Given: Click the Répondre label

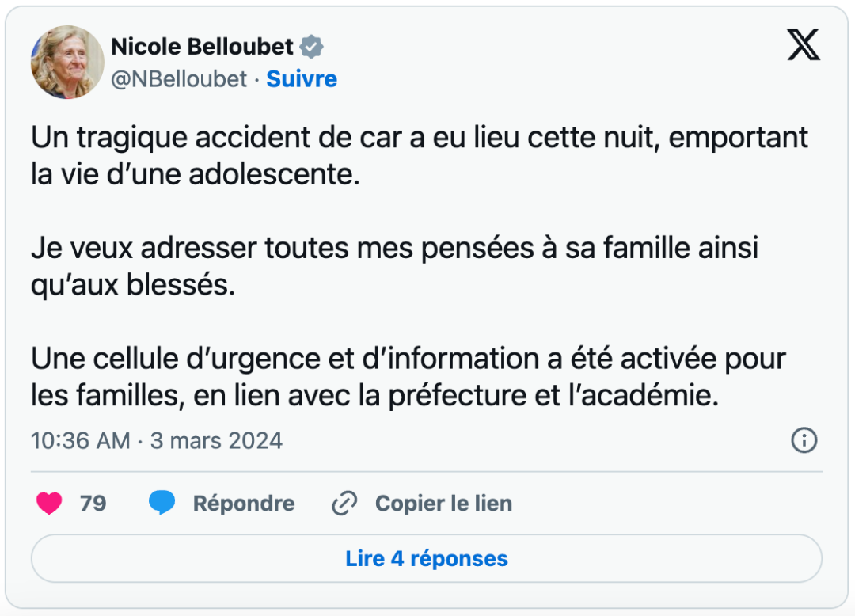Looking at the screenshot, I should point(243,504).
